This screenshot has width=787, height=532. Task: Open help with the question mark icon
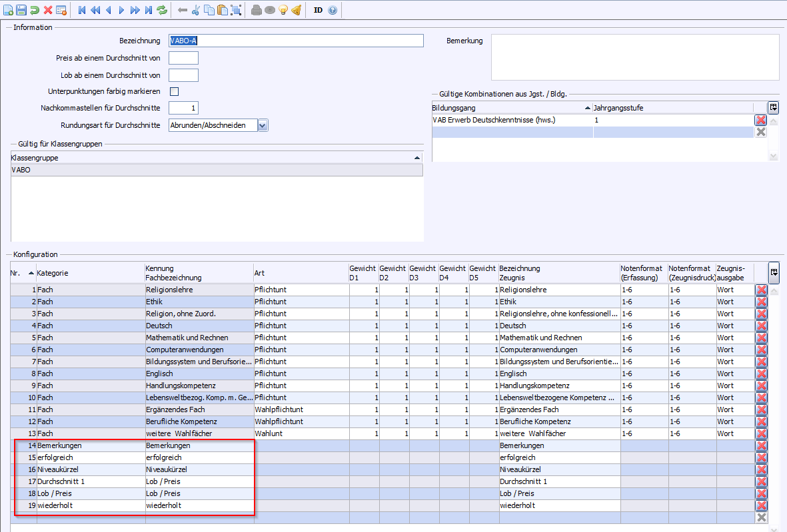(333, 10)
